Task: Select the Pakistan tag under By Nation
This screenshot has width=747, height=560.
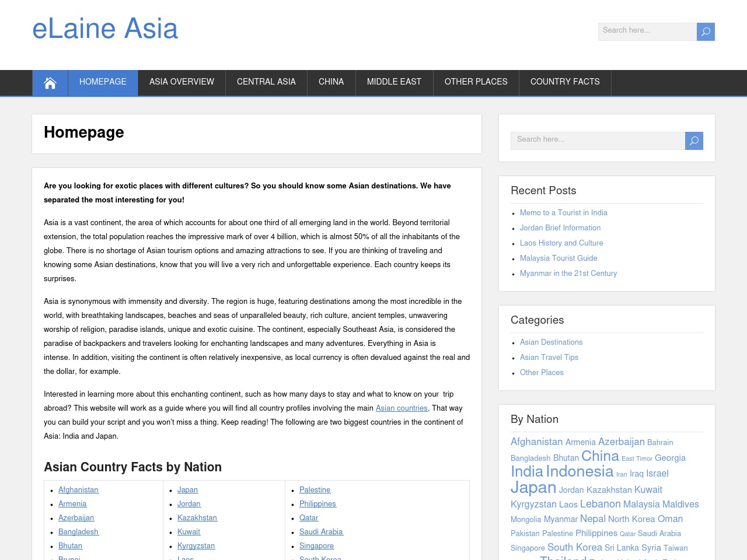Action: [x=525, y=534]
